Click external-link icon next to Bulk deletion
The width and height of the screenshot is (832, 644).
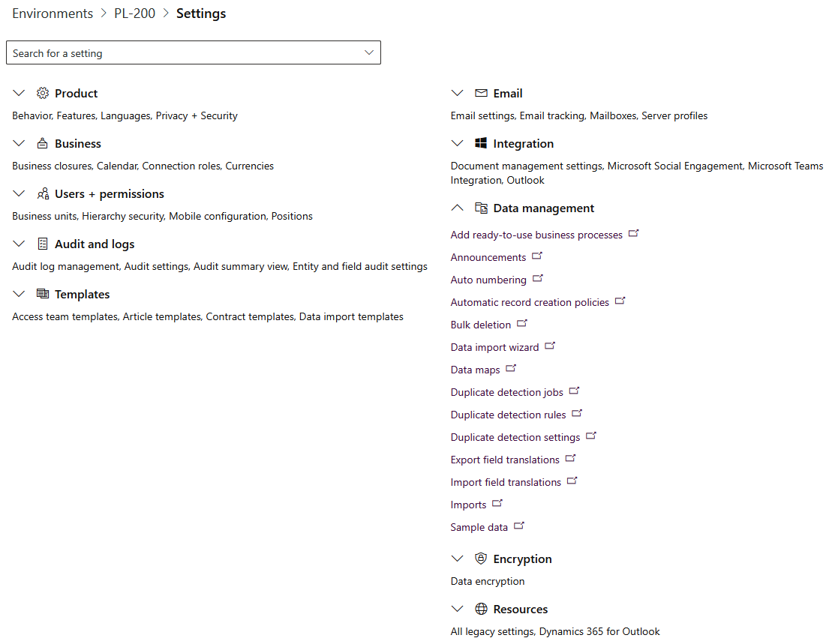522,323
